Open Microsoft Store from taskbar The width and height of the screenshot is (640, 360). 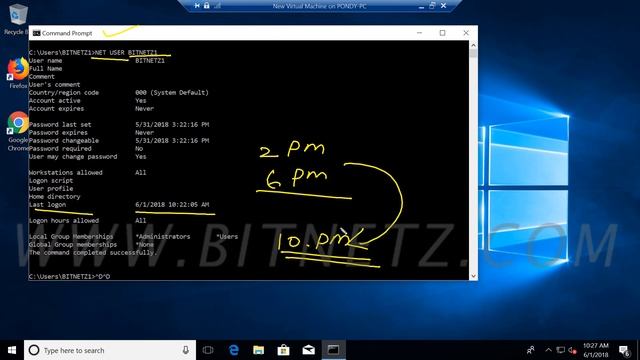[x=283, y=350]
